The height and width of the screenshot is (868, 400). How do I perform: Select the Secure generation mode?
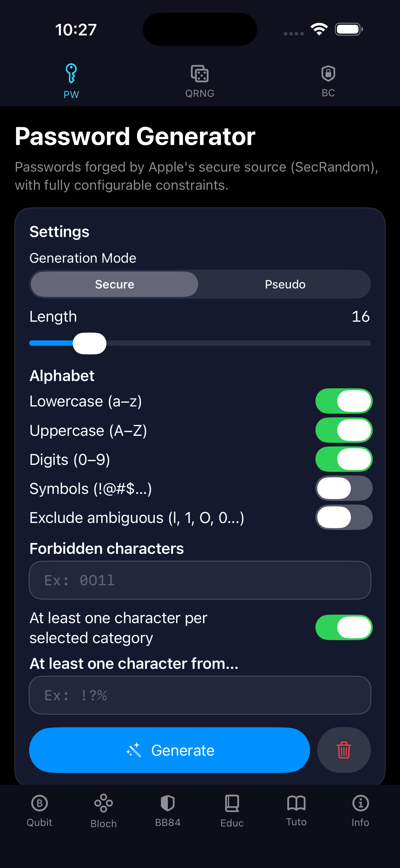(115, 284)
